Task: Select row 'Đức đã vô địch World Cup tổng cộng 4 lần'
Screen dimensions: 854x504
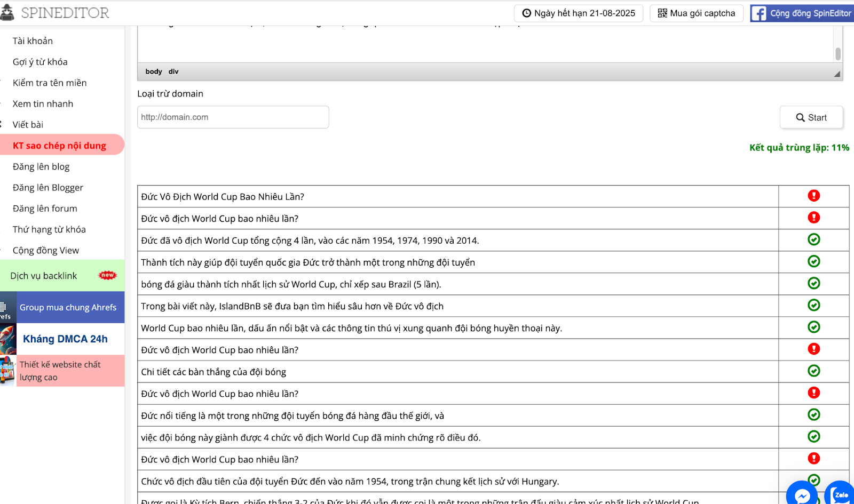Action: pyautogui.click(x=457, y=241)
